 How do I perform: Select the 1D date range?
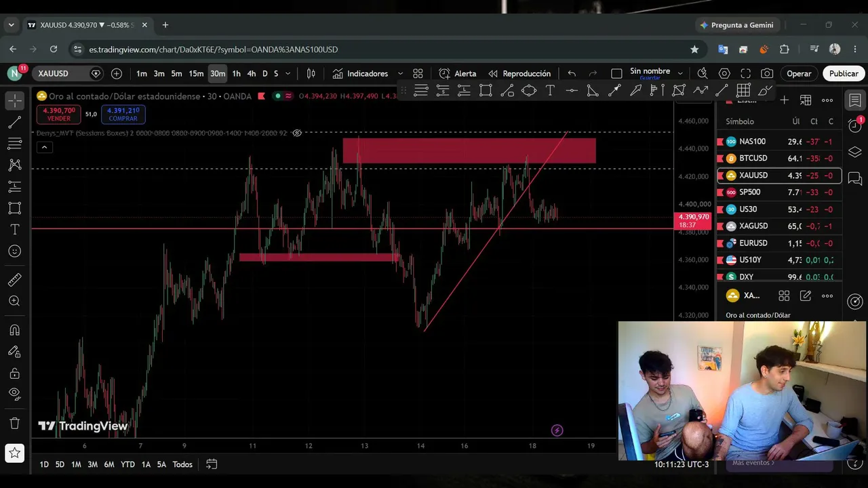pos(44,464)
